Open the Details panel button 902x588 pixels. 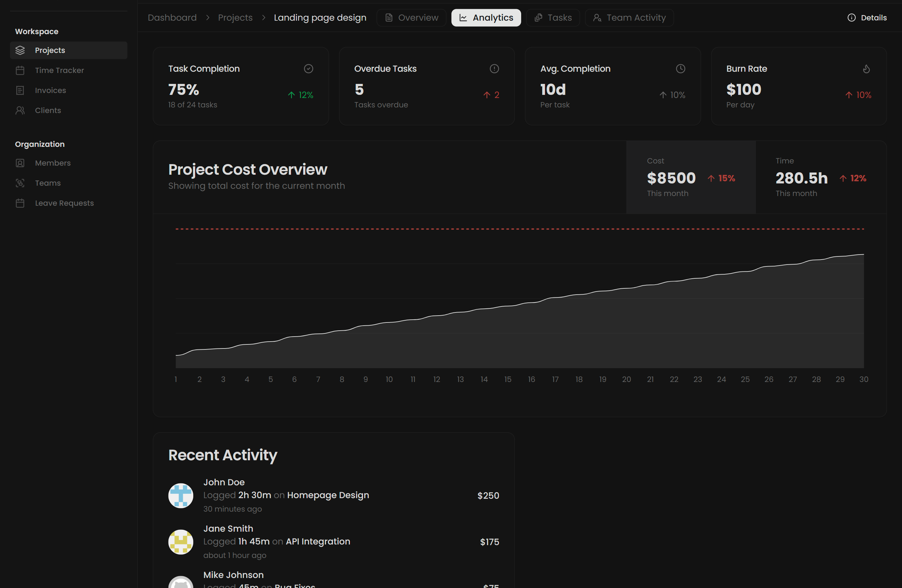pos(867,18)
